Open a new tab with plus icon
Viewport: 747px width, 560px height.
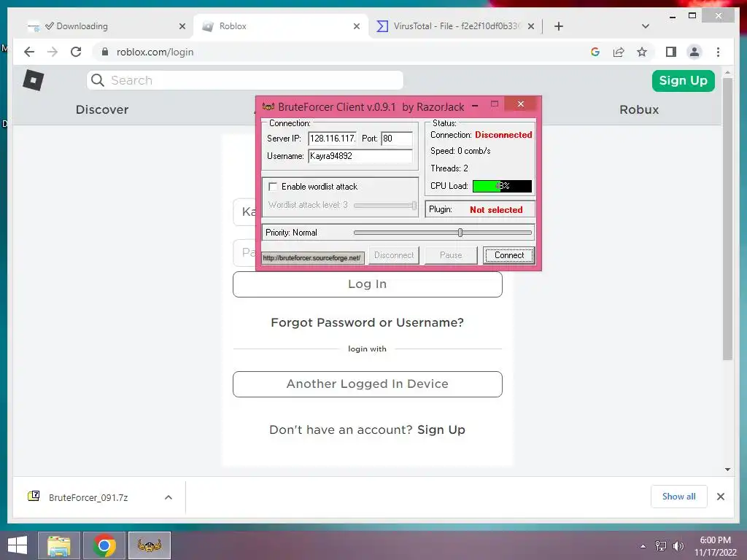tap(559, 26)
